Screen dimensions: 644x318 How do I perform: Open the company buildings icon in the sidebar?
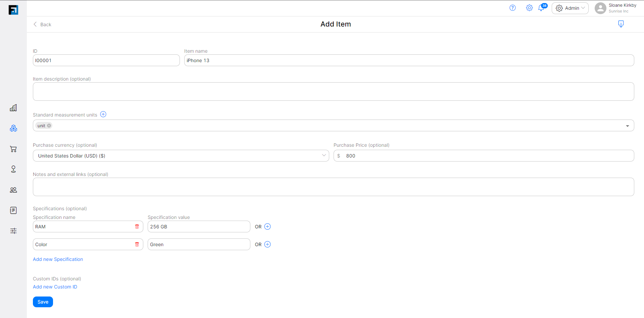click(13, 108)
